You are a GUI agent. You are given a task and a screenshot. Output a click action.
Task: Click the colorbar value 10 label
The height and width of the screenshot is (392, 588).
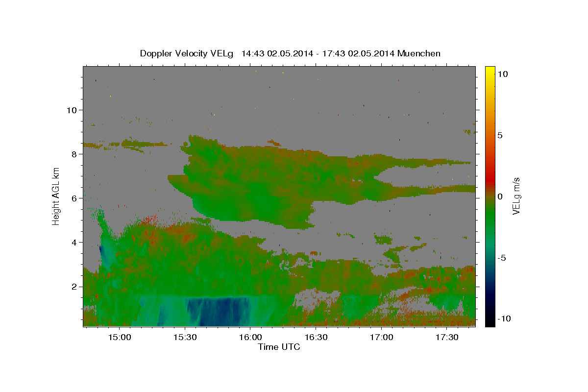pos(502,74)
